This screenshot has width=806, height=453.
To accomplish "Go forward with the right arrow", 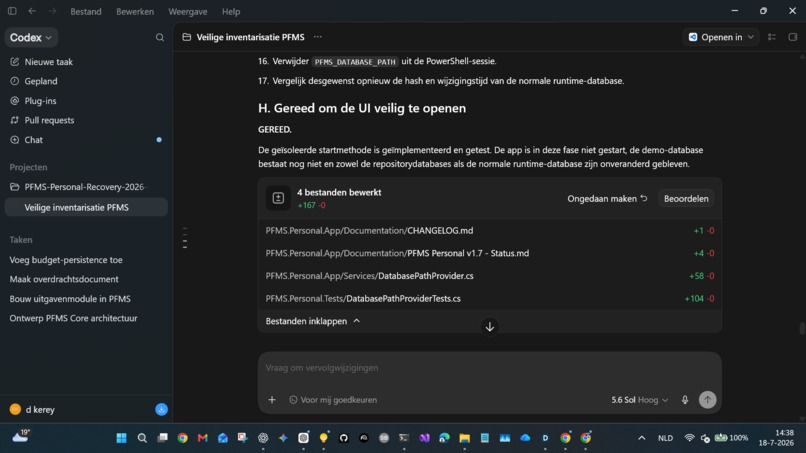I will click(x=52, y=11).
